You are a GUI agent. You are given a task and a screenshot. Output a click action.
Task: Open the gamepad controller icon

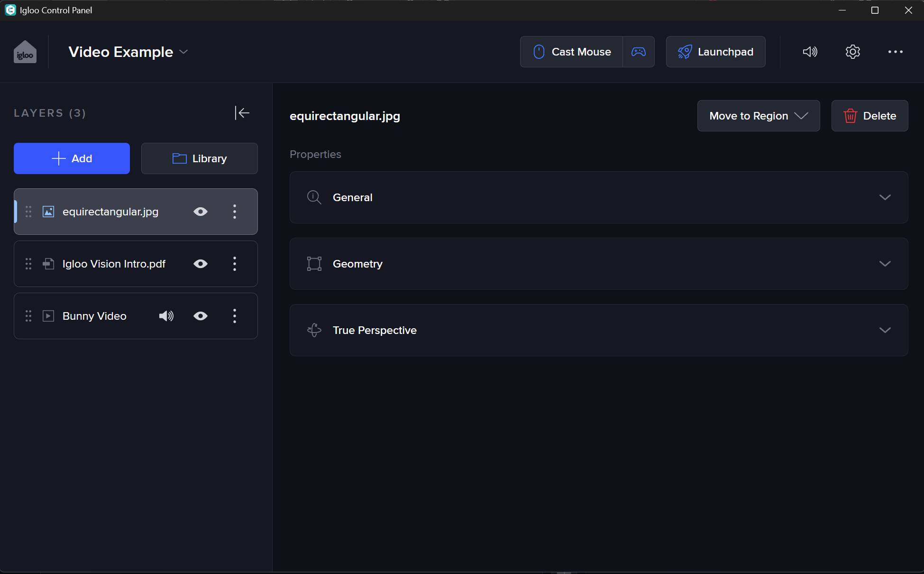click(638, 52)
